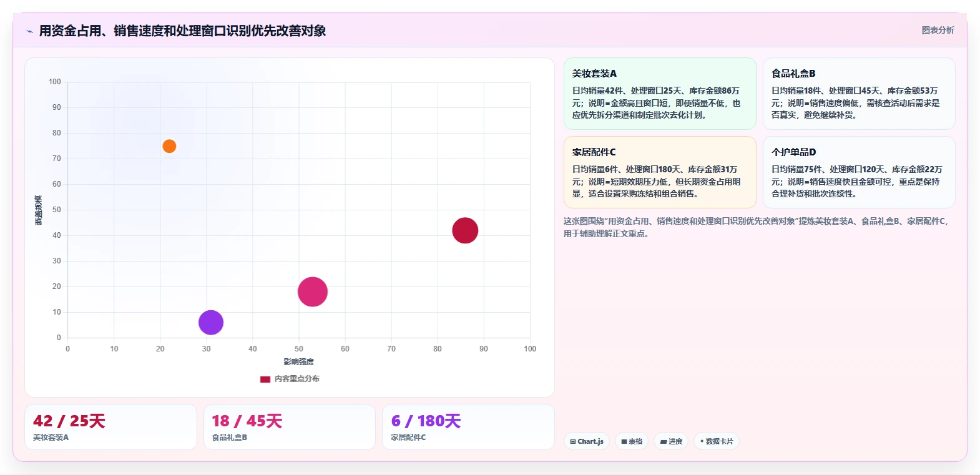The image size is (980, 475).
Task: Open the 美妆套装A info card
Action: point(660,94)
